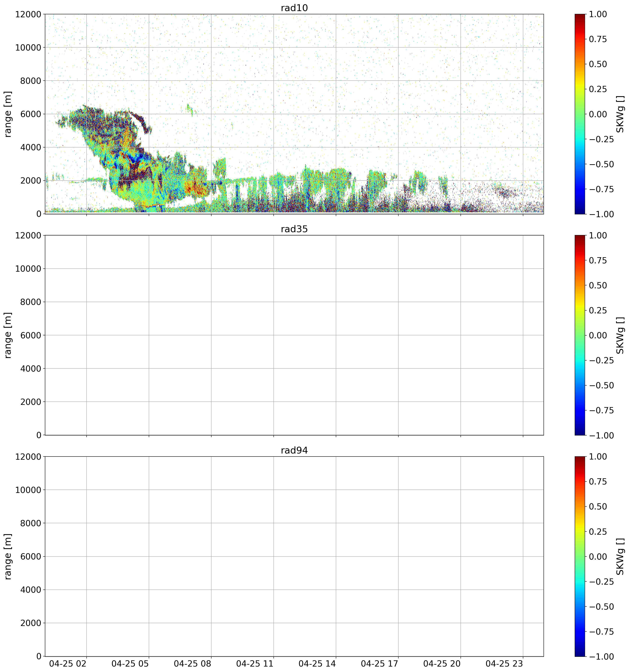Click the rad10 panel title
629x672 pixels.
[x=294, y=8]
